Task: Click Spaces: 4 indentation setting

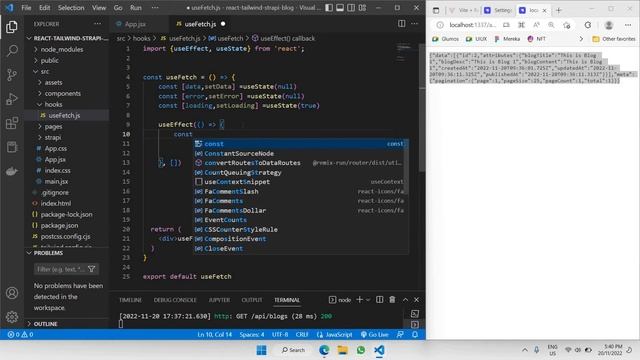Action: 252,334
